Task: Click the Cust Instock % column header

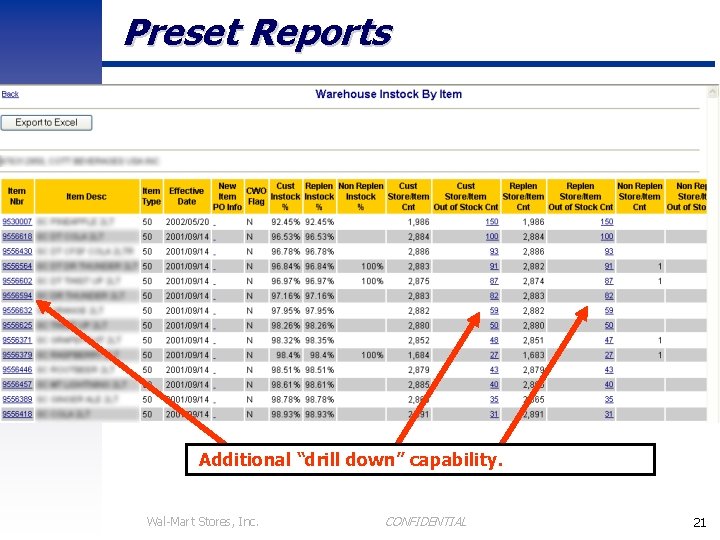Action: click(x=285, y=197)
